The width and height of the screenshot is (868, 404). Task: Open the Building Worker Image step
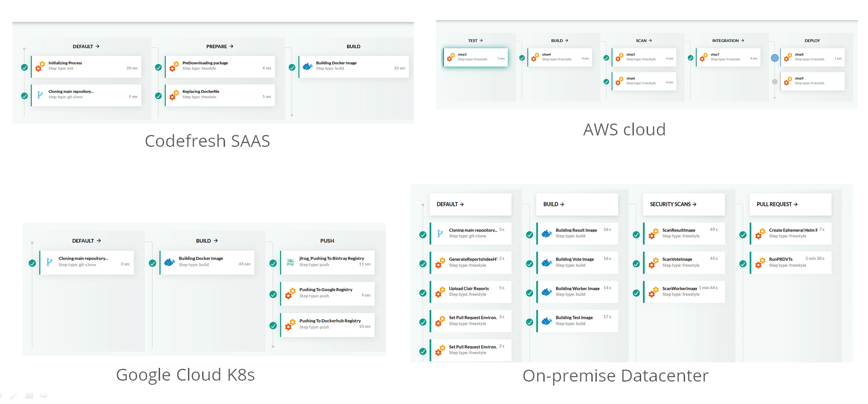pos(577,292)
